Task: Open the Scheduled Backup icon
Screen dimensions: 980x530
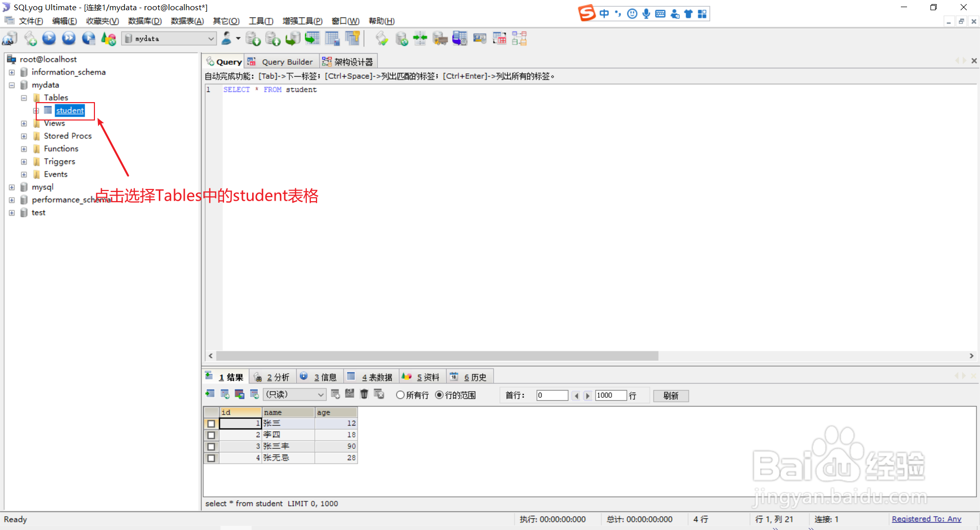Action: (x=460, y=39)
